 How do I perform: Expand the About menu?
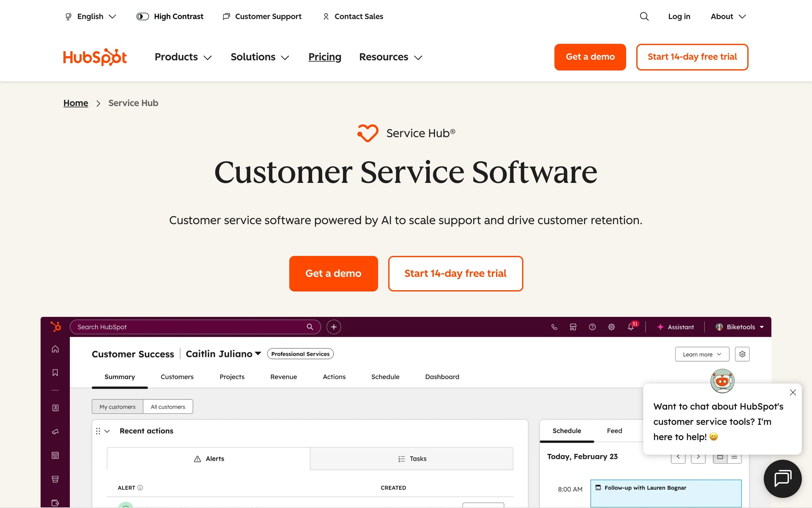coord(728,17)
